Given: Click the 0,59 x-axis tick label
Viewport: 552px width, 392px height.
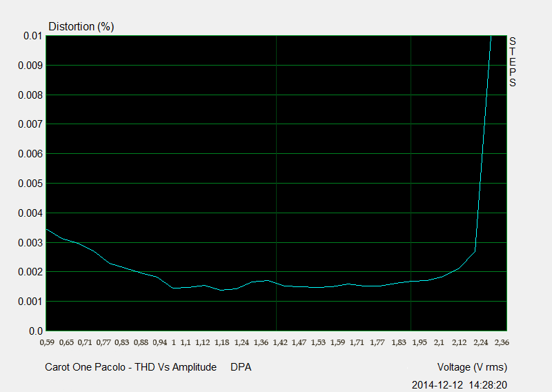Looking at the screenshot, I should [x=46, y=342].
